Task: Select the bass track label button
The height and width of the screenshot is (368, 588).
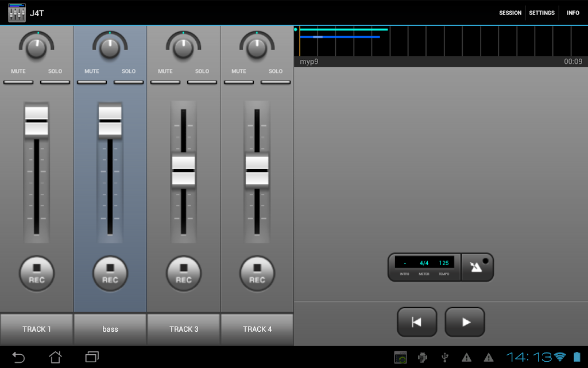Action: point(110,329)
